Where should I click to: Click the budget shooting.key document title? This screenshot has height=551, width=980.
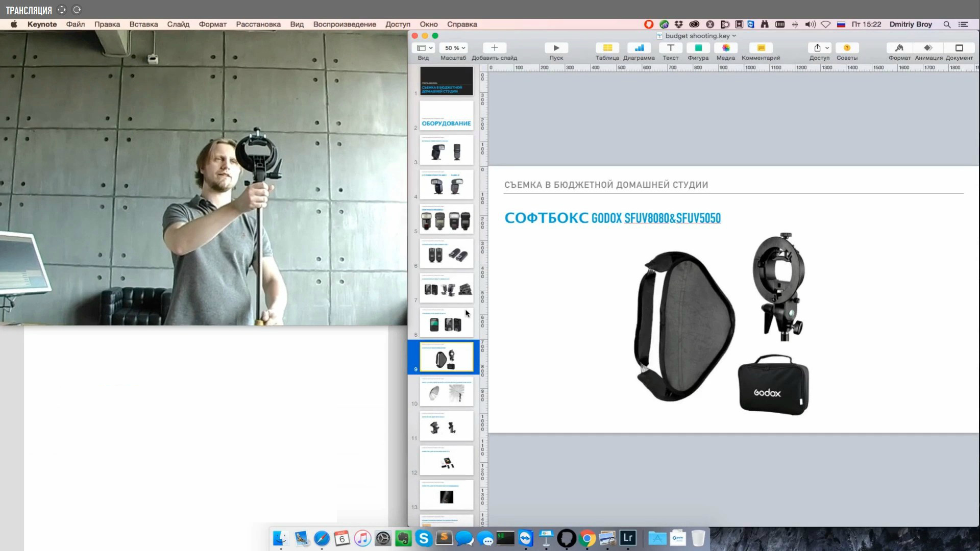coord(697,36)
